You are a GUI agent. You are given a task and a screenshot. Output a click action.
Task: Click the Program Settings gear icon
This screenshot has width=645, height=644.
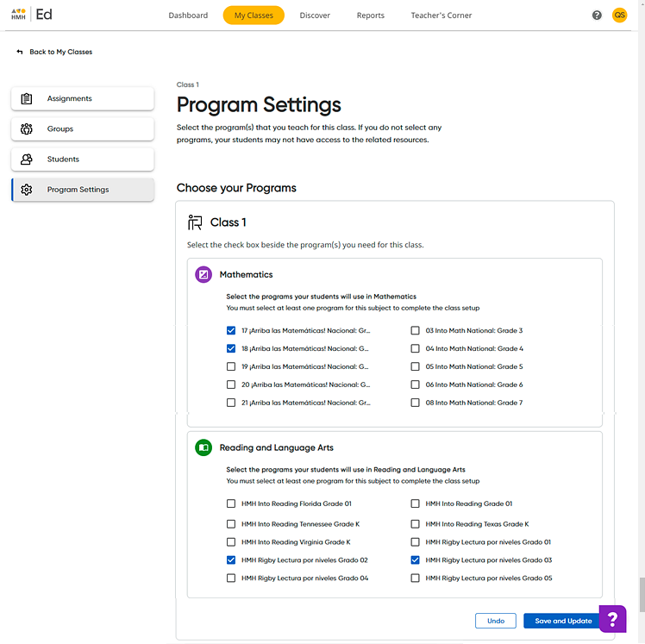[27, 190]
